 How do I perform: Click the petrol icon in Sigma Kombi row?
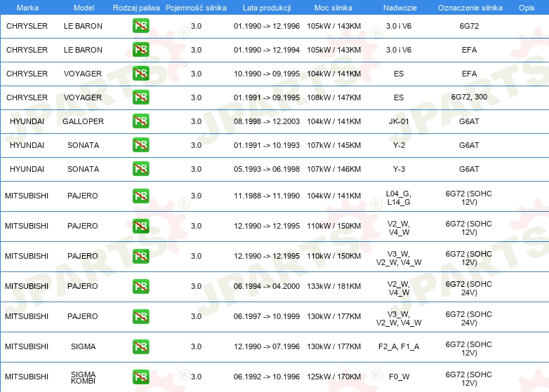[x=140, y=377]
